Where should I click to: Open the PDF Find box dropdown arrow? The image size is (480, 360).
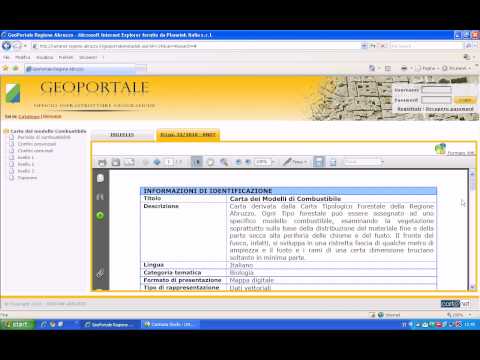coord(382,162)
